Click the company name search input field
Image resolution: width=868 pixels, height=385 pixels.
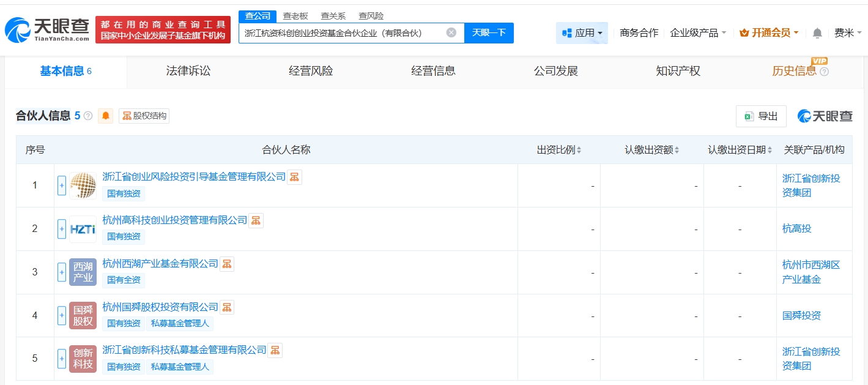click(343, 33)
